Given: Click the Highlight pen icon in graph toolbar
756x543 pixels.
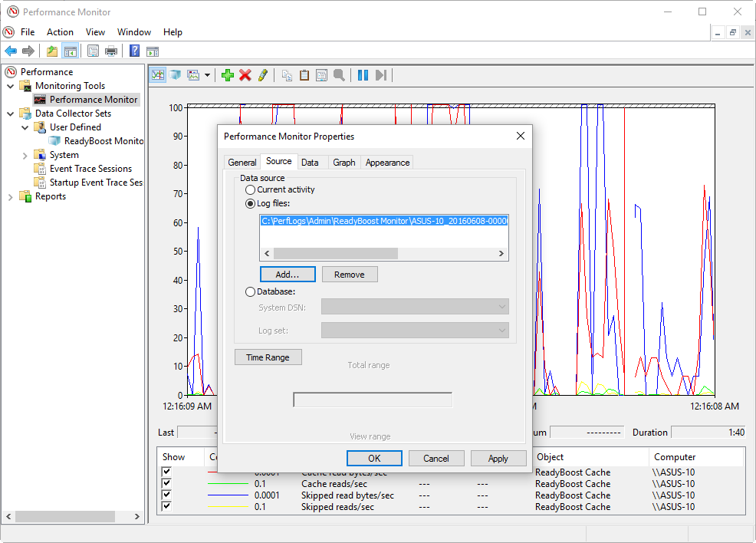Looking at the screenshot, I should [263, 75].
